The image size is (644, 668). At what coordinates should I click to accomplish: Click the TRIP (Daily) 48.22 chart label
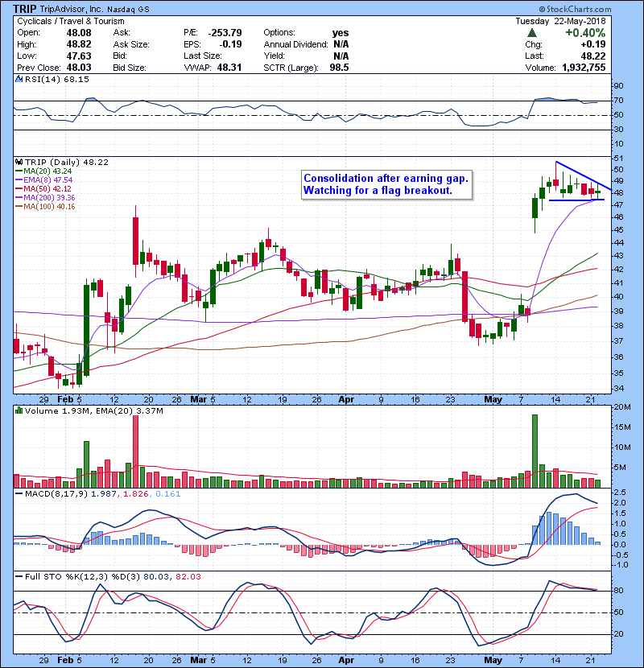(x=67, y=163)
